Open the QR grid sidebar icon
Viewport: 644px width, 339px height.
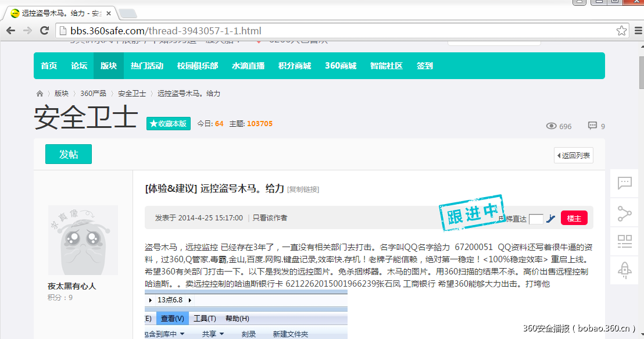tap(624, 241)
